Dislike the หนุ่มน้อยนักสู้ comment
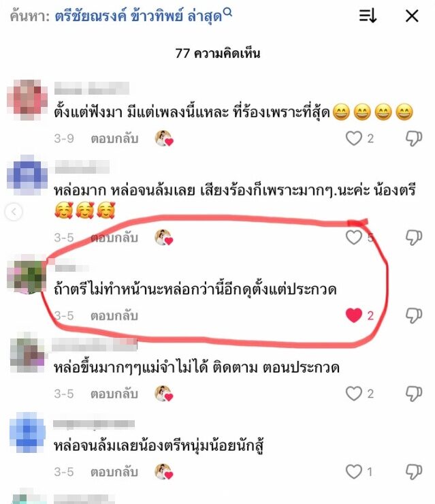Screen dimensions: 435x504 (414, 472)
